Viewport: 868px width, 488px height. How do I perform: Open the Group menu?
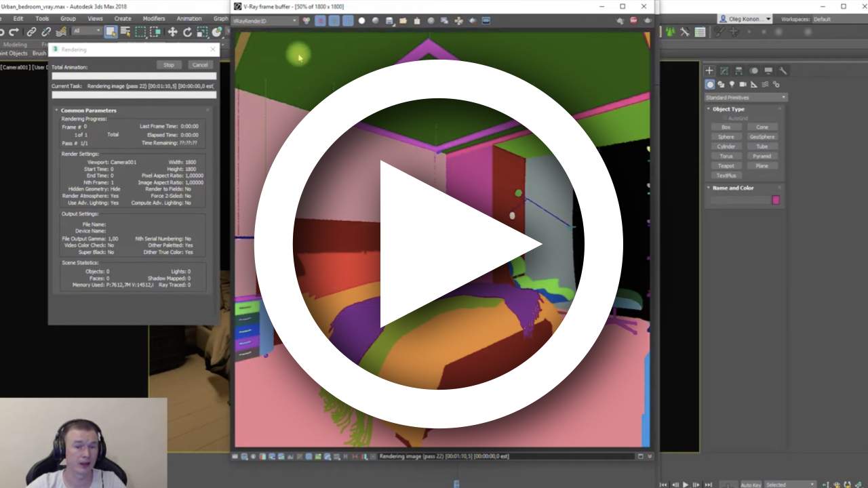pos(68,19)
